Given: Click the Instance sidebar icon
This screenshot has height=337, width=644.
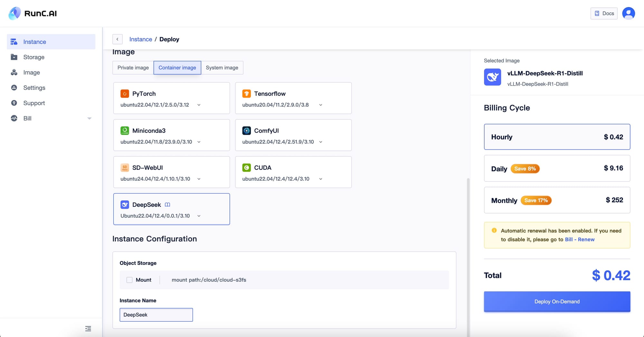Looking at the screenshot, I should [14, 42].
